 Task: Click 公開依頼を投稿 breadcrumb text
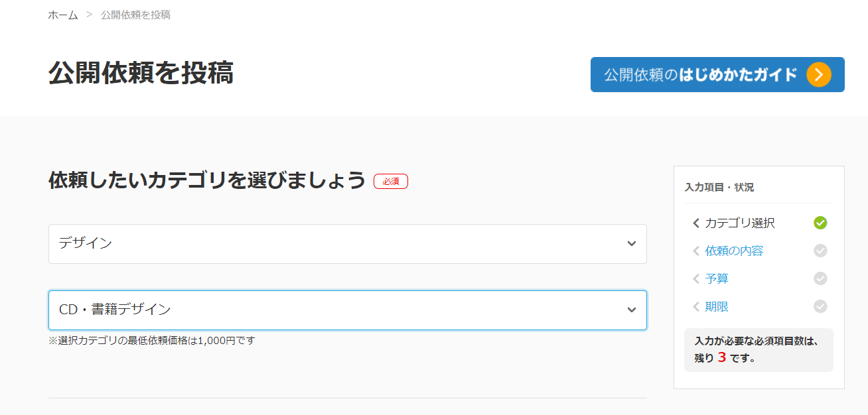(x=135, y=15)
